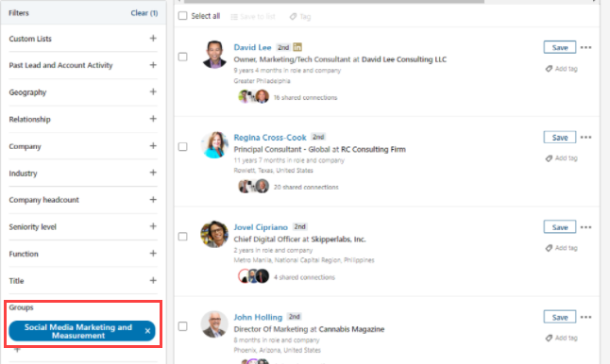
Task: Check the Select all checkbox
Action: [x=182, y=16]
